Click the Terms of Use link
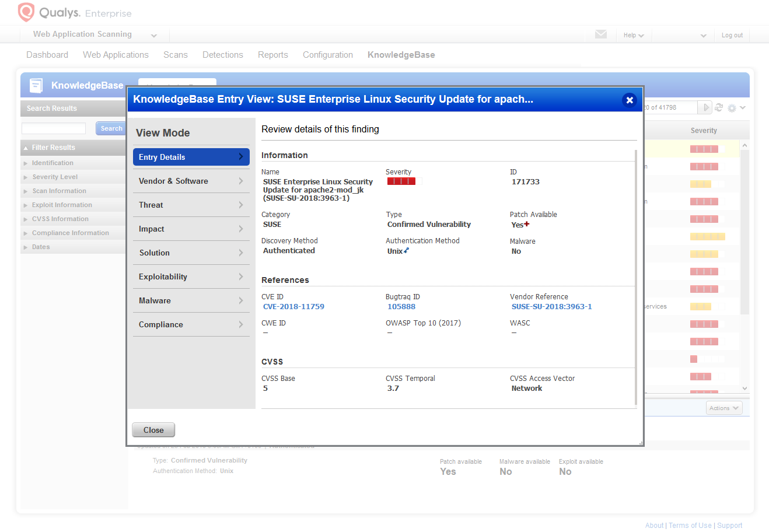 (x=690, y=526)
